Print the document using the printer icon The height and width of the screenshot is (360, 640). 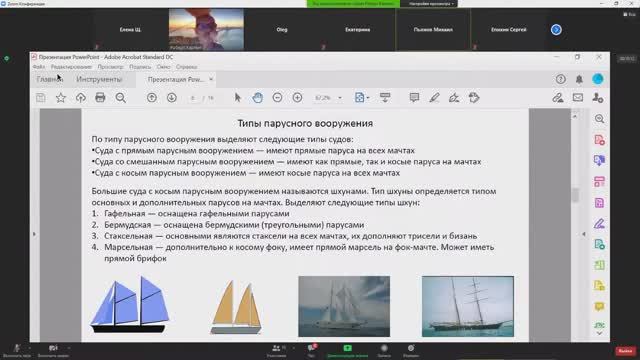pyautogui.click(x=100, y=98)
